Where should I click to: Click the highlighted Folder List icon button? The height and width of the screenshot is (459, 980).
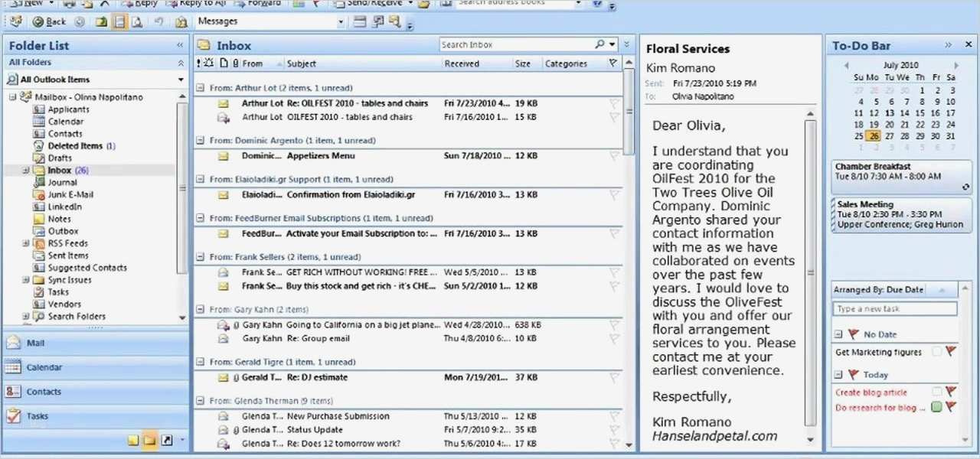coord(150,440)
